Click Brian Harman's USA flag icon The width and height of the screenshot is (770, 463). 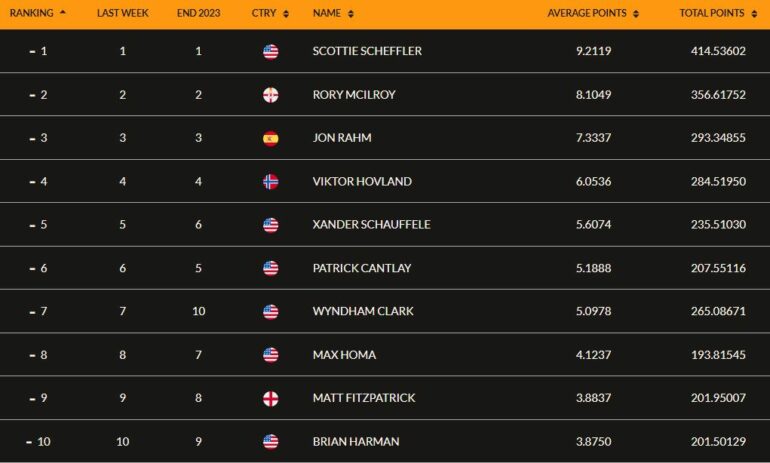271,442
